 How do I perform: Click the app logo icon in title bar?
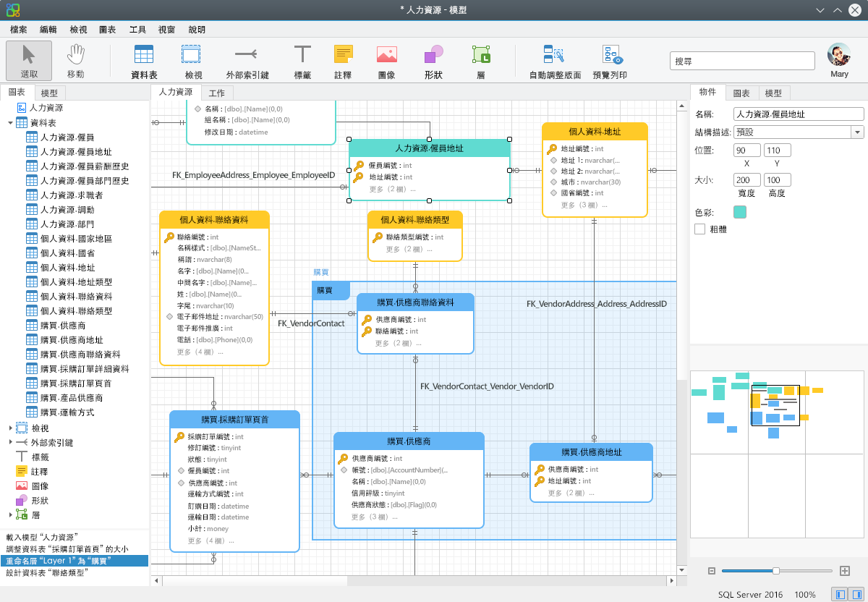coord(12,10)
